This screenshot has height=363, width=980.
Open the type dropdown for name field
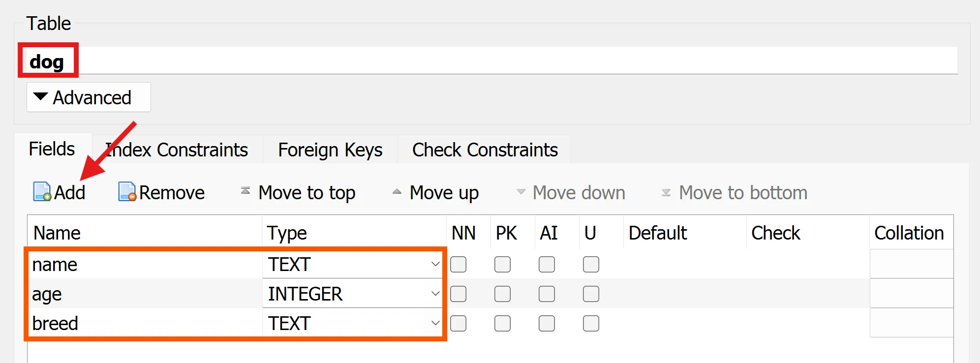435,265
